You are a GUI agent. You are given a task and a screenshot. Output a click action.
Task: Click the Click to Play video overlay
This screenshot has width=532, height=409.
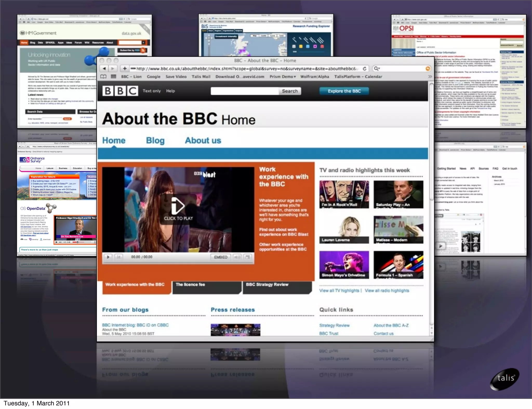coord(178,209)
